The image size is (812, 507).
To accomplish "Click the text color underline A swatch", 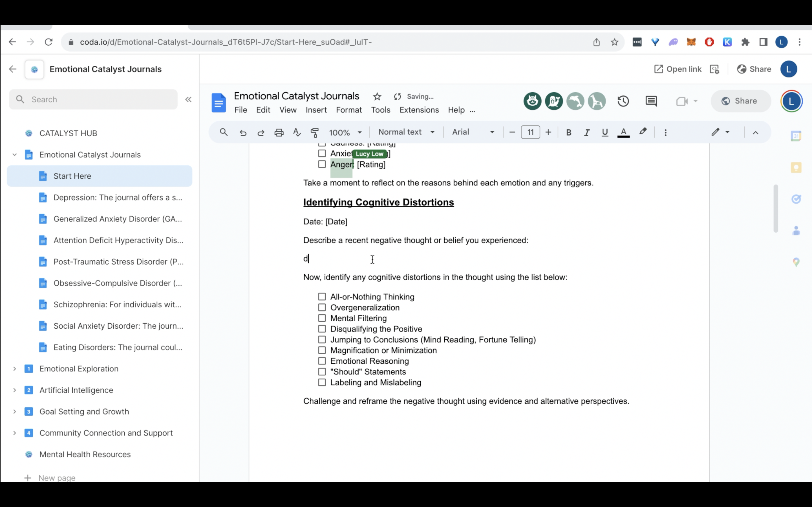I will 623,132.
